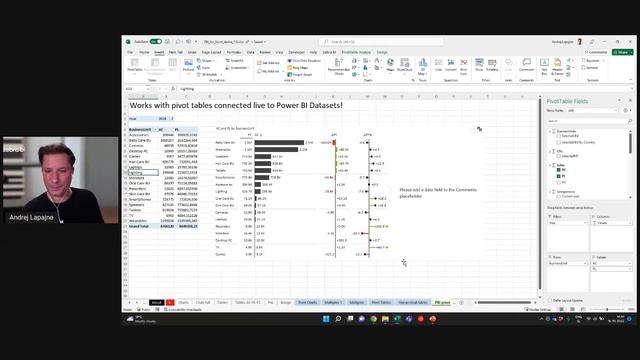Check the PY field under Sales

pos(558,182)
